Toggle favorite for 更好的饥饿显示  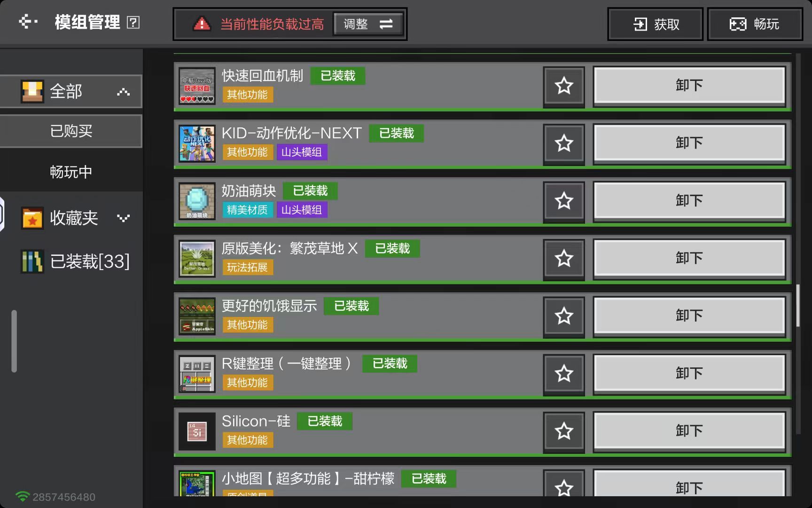click(564, 316)
